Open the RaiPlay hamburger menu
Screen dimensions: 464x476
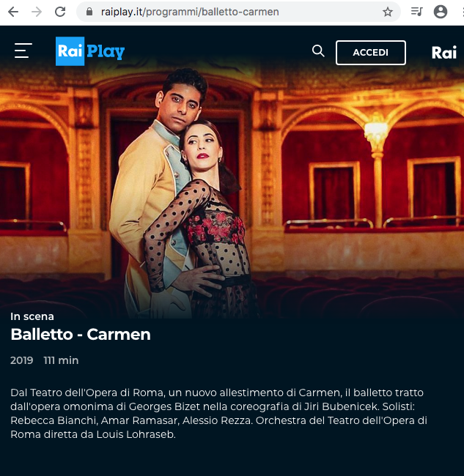23,51
